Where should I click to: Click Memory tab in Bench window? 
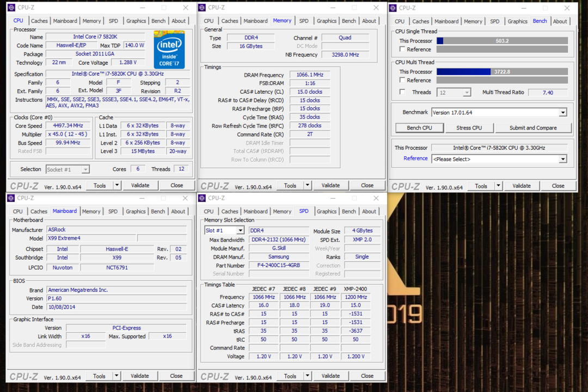click(x=473, y=21)
